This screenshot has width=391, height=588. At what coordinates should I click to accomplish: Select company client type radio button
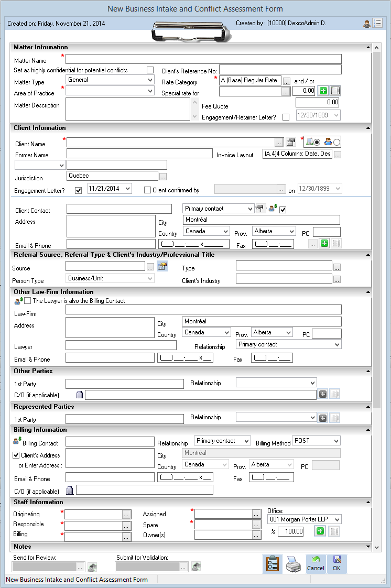point(317,142)
